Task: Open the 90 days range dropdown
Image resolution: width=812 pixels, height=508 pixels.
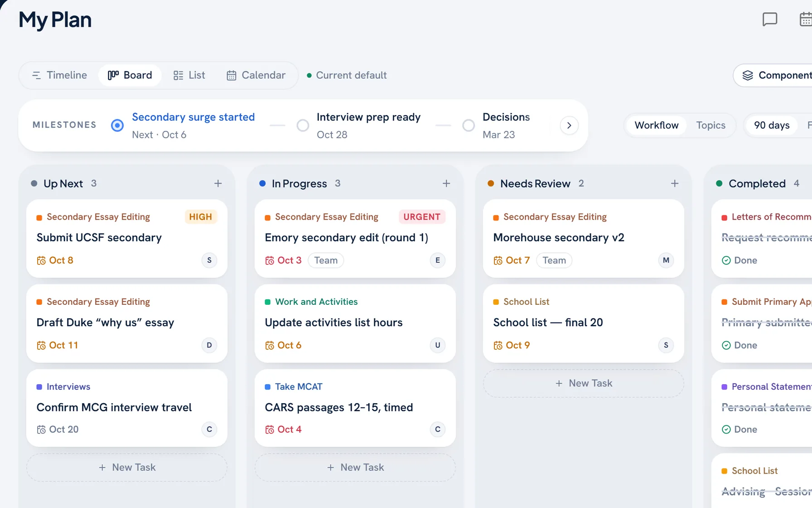Action: 772,125
